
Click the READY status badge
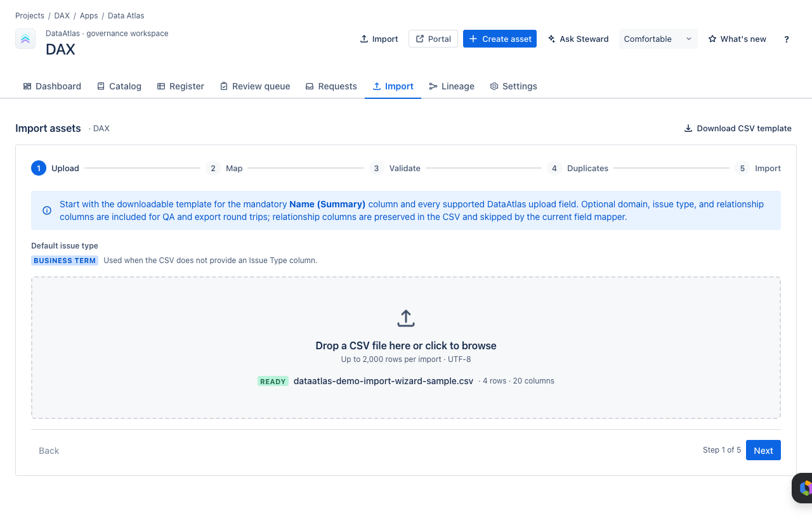pos(273,381)
